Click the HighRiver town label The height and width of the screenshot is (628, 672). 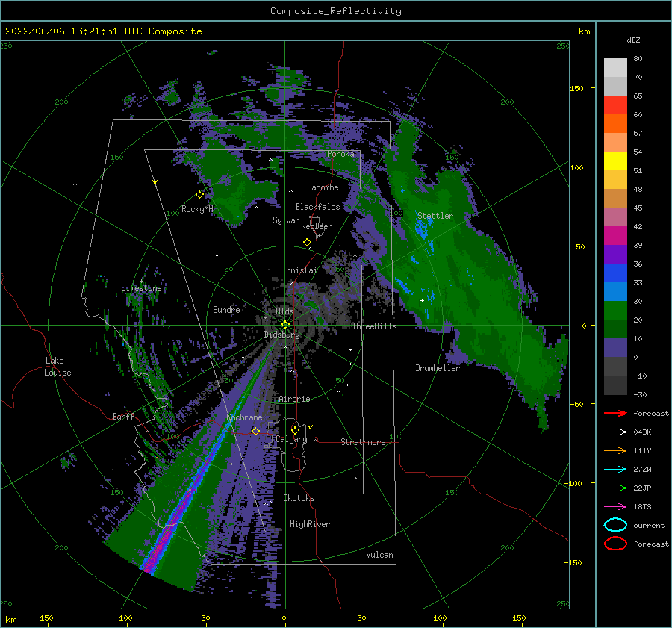[310, 524]
